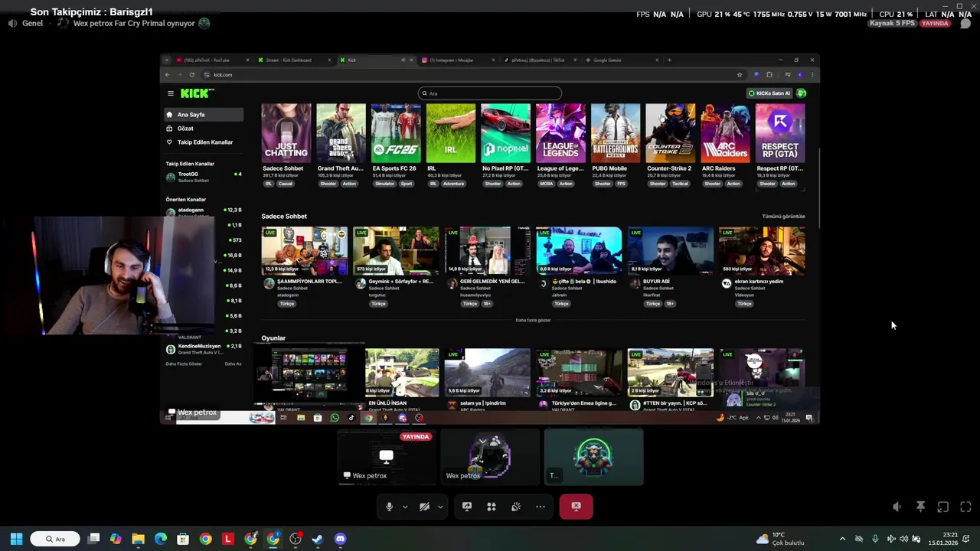980x551 pixels.
Task: Open Discord from taskbar
Action: click(x=341, y=539)
